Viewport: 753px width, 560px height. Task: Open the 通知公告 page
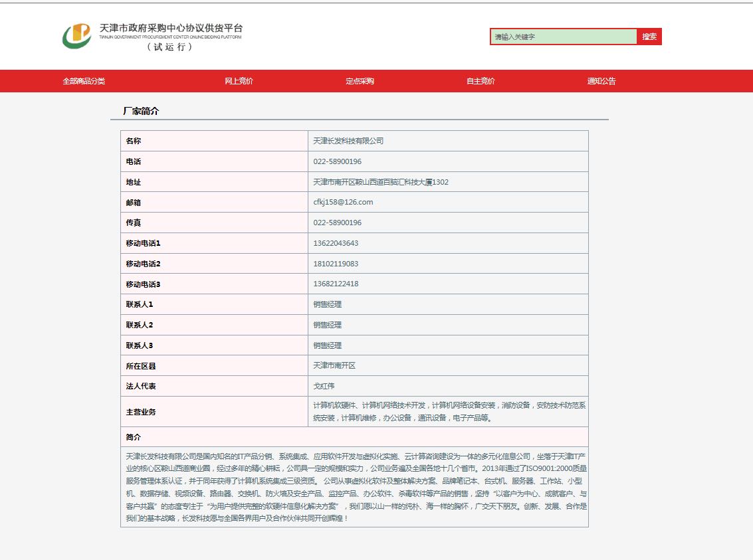pyautogui.click(x=601, y=81)
